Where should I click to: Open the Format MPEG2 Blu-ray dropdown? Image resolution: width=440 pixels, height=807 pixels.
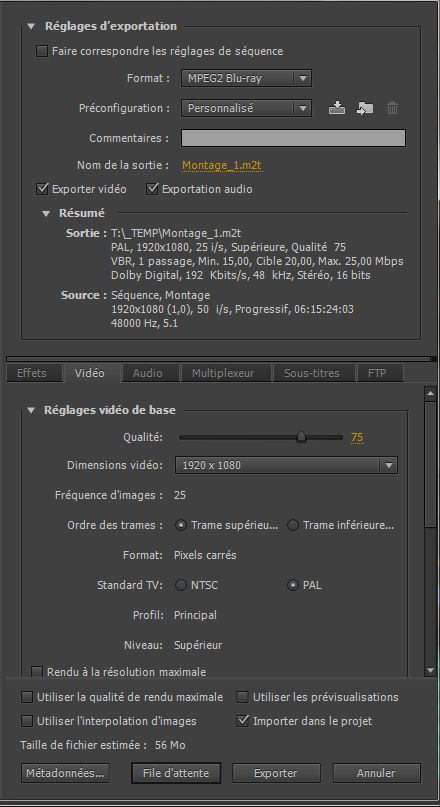(x=246, y=79)
